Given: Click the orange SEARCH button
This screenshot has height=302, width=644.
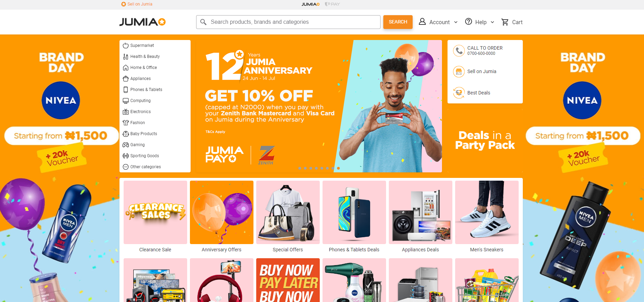Looking at the screenshot, I should pyautogui.click(x=398, y=22).
